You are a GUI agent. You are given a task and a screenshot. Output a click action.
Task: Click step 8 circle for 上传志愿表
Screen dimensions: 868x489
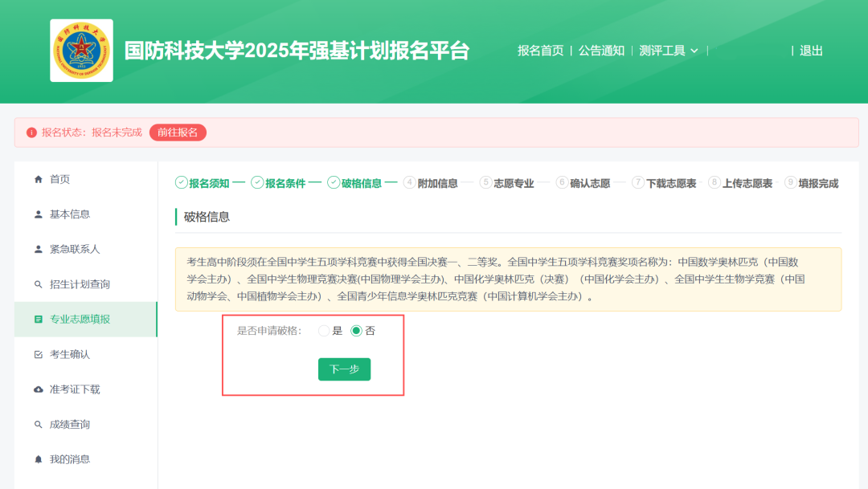click(x=714, y=182)
